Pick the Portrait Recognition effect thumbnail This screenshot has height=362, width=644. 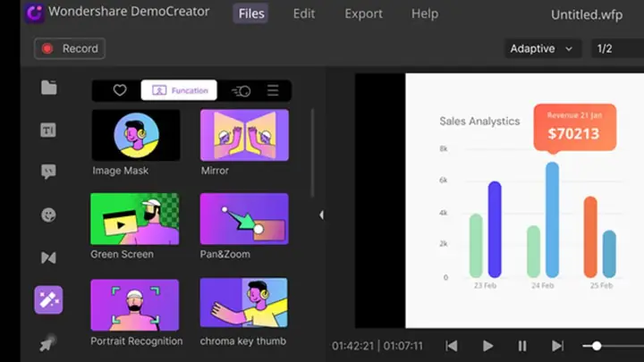(x=135, y=305)
